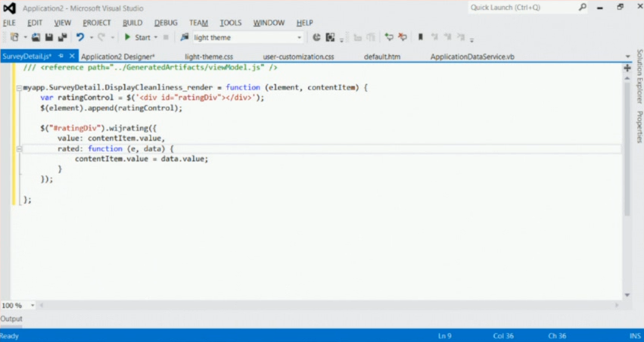644x342 pixels.
Task: Open the 100 % zoom level dropdown
Action: (33, 306)
